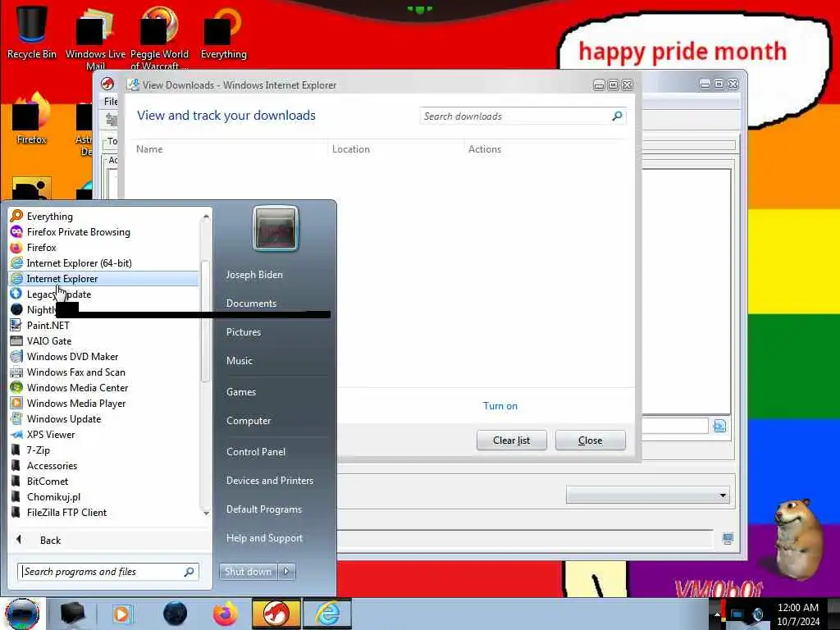Open Control Panel from Start menu
Screen dimensions: 840x630
[x=256, y=452]
